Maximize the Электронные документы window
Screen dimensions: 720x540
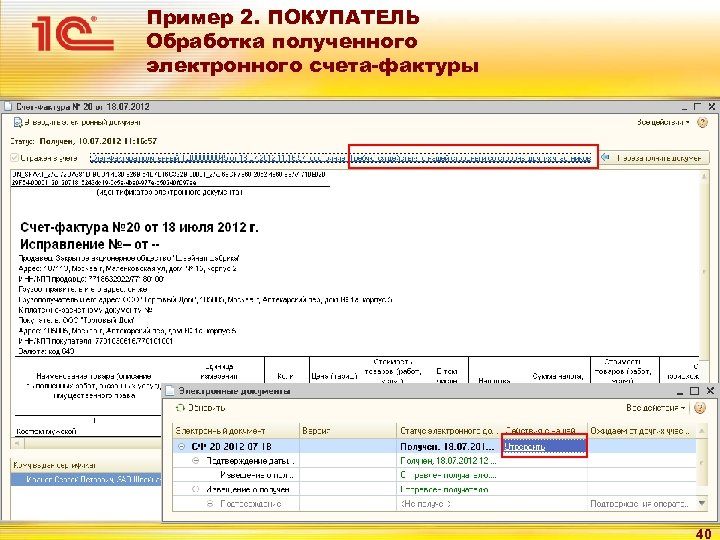point(694,391)
